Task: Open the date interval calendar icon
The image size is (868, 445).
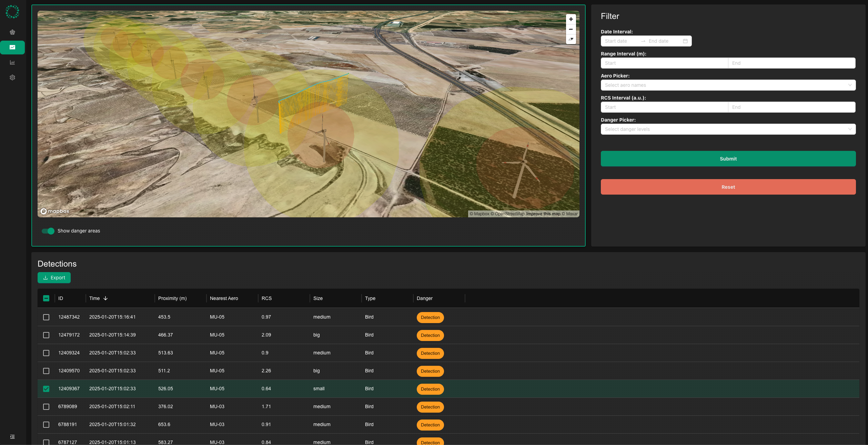Action: 685,41
